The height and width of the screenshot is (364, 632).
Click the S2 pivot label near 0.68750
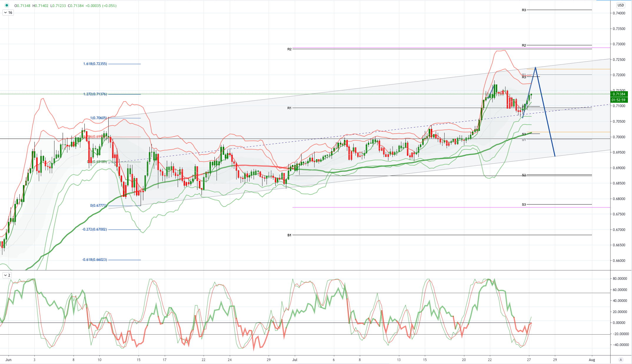[x=524, y=175]
